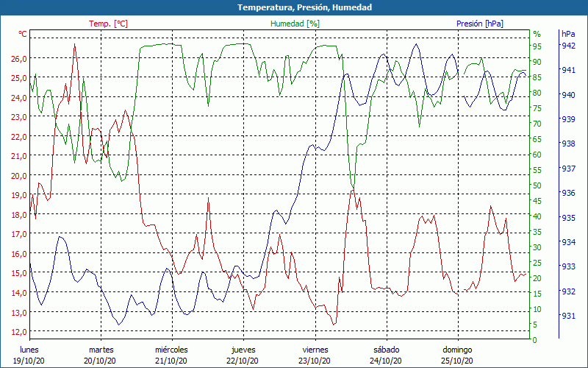Image resolution: width=588 pixels, height=368 pixels.
Task: Click the 75 humidity axis value
Action: pos(537,108)
